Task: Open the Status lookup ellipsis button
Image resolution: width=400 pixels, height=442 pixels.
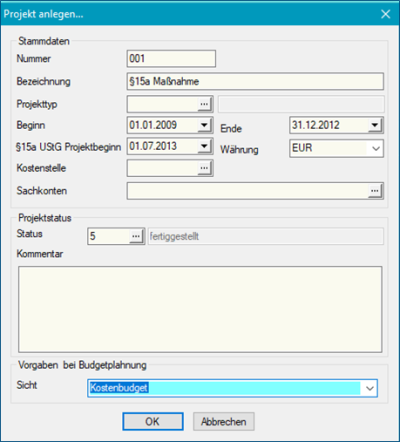Action: pos(136,236)
